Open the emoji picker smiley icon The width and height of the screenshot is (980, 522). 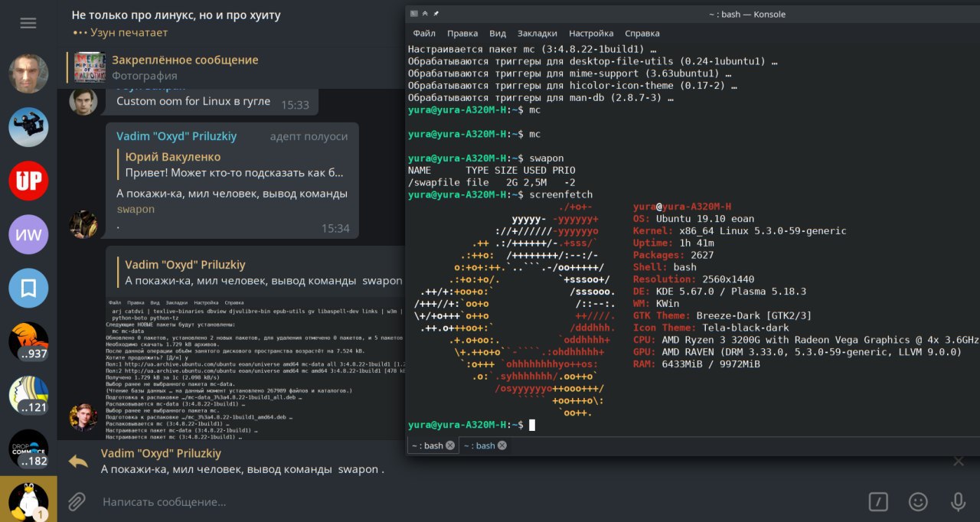917,502
